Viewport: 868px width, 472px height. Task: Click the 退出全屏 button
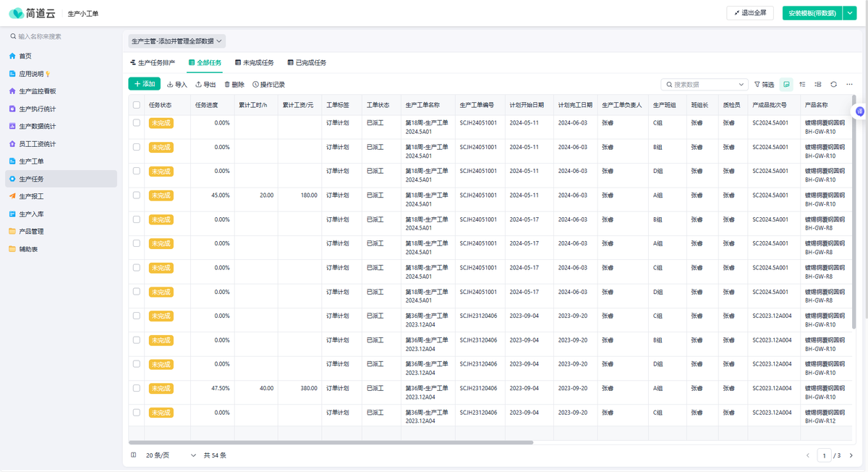749,13
